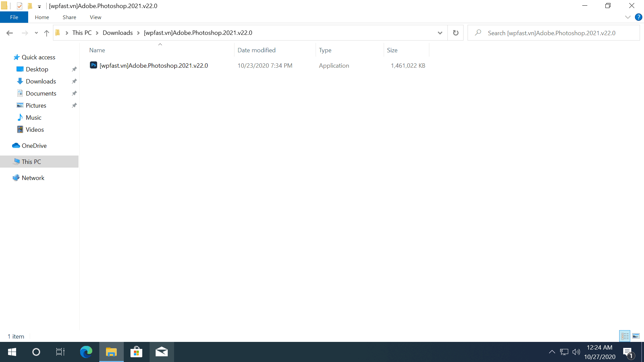Image resolution: width=644 pixels, height=362 pixels.
Task: Click the file's 1,461,022 KB size
Action: coord(408,66)
